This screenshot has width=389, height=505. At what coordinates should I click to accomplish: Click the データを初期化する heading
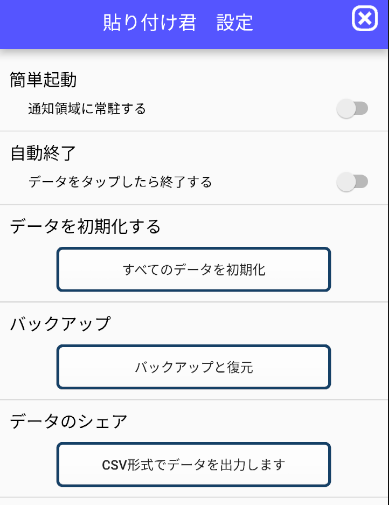[85, 227]
